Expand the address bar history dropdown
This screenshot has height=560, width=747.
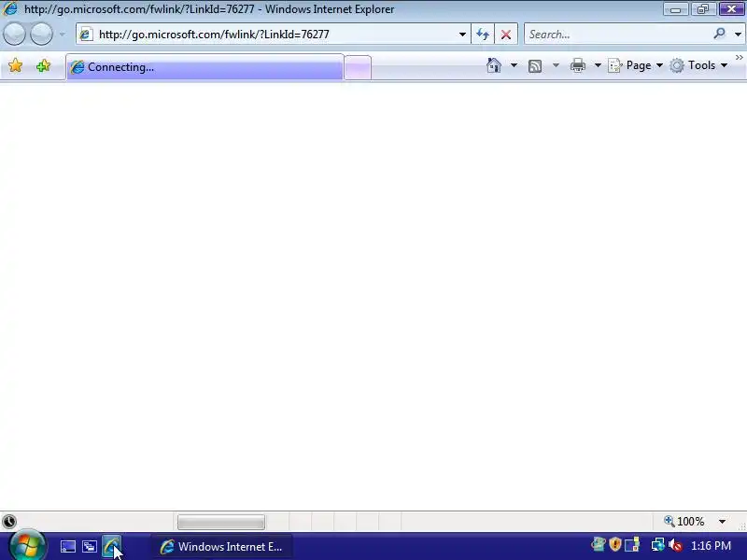pos(462,35)
